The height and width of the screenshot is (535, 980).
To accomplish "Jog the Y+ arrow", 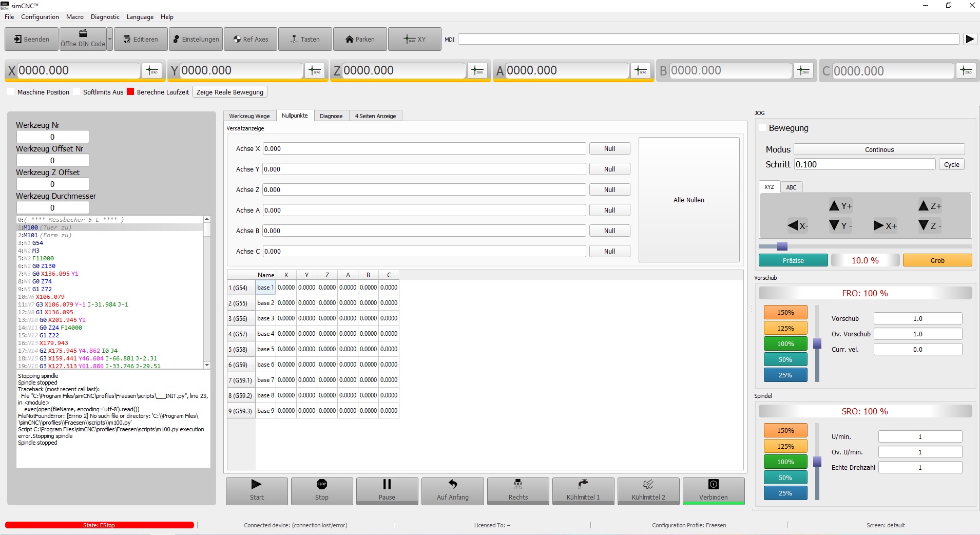I will tap(840, 206).
